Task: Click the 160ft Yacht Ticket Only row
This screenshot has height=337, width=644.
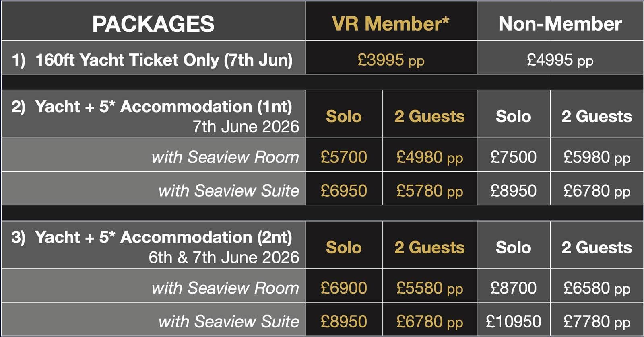Action: point(152,60)
